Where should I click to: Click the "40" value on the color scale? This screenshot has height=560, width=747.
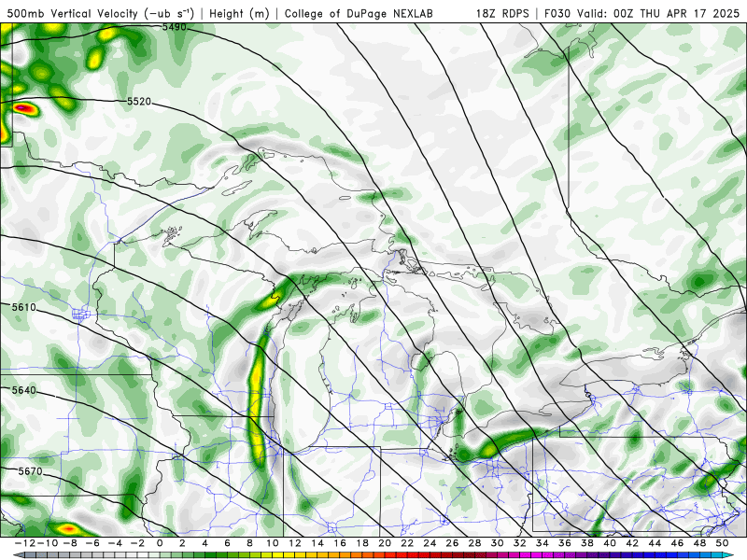[x=610, y=543]
